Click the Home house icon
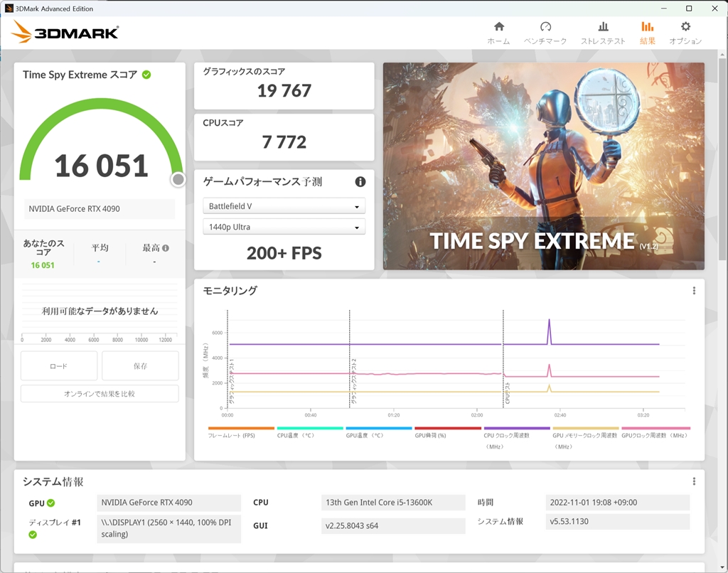This screenshot has height=573, width=728. pos(498,26)
